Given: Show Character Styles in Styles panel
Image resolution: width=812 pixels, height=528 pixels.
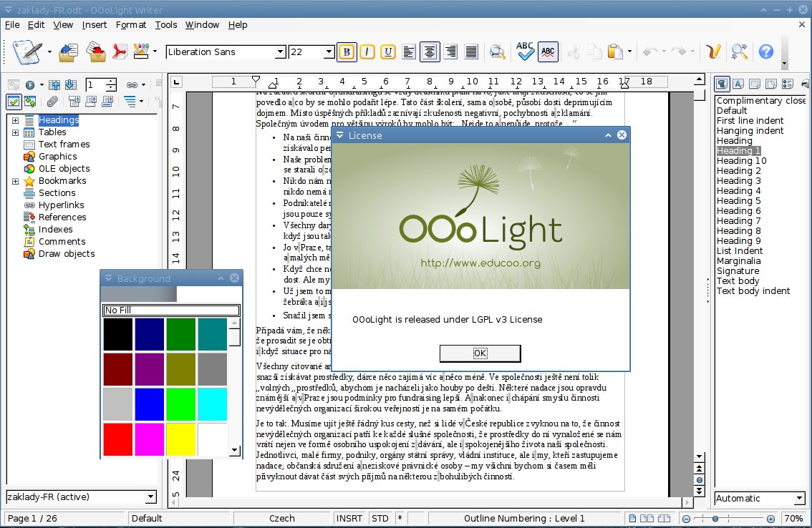Looking at the screenshot, I should tap(738, 84).
